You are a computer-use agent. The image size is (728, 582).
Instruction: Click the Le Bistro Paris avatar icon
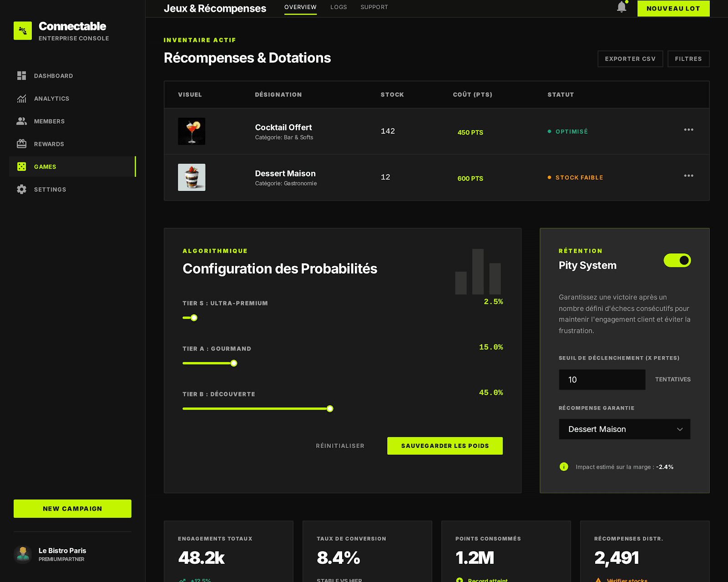click(23, 554)
